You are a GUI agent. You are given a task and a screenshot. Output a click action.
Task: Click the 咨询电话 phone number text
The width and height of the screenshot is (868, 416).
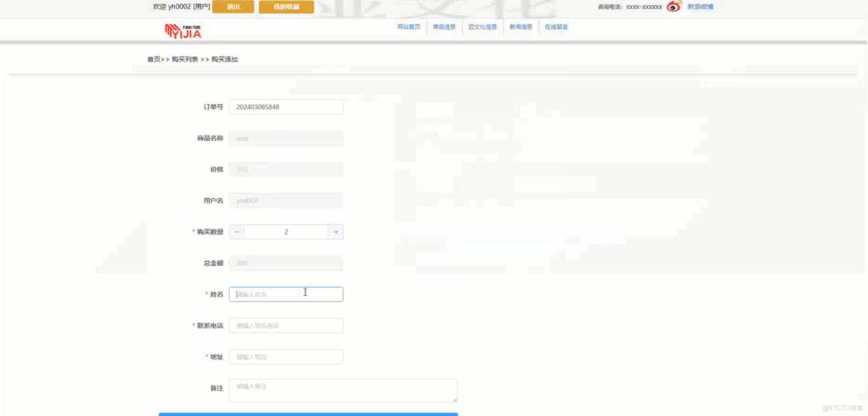630,7
